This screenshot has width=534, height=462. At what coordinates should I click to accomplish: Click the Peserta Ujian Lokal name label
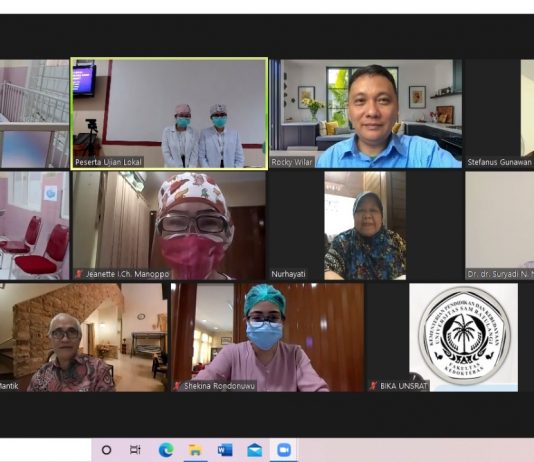(108, 162)
